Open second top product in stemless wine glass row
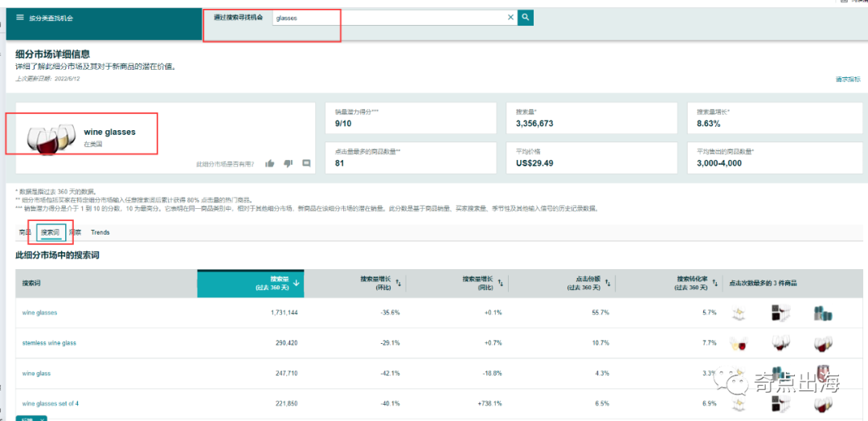Screen dimensions: 868x421 780,344
